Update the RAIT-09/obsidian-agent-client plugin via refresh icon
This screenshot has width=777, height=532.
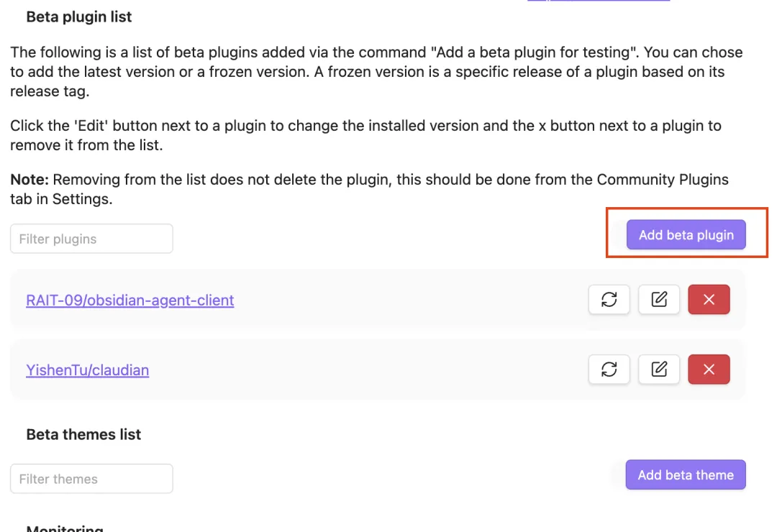point(609,300)
